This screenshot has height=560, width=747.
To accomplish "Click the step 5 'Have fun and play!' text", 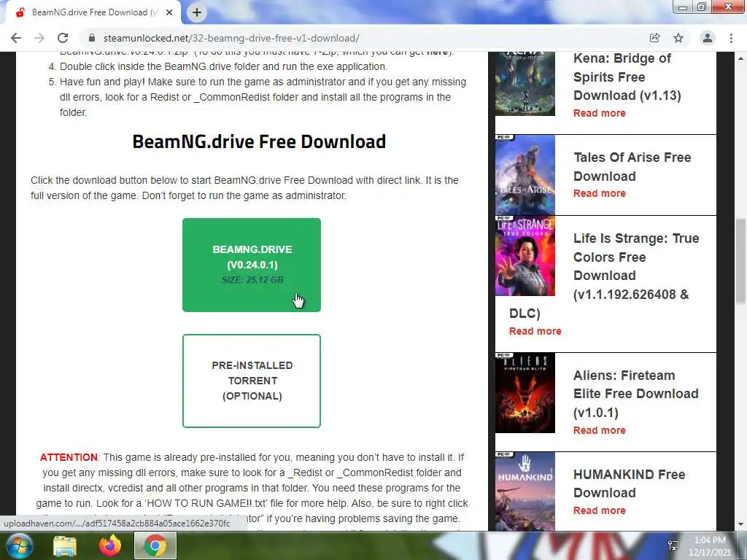I will click(263, 97).
